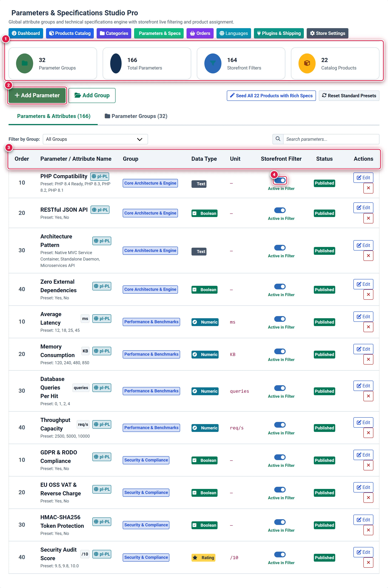Image resolution: width=388 pixels, height=588 pixels.
Task: Delete the GDPR & RODO Compliance row
Action: 368,465
